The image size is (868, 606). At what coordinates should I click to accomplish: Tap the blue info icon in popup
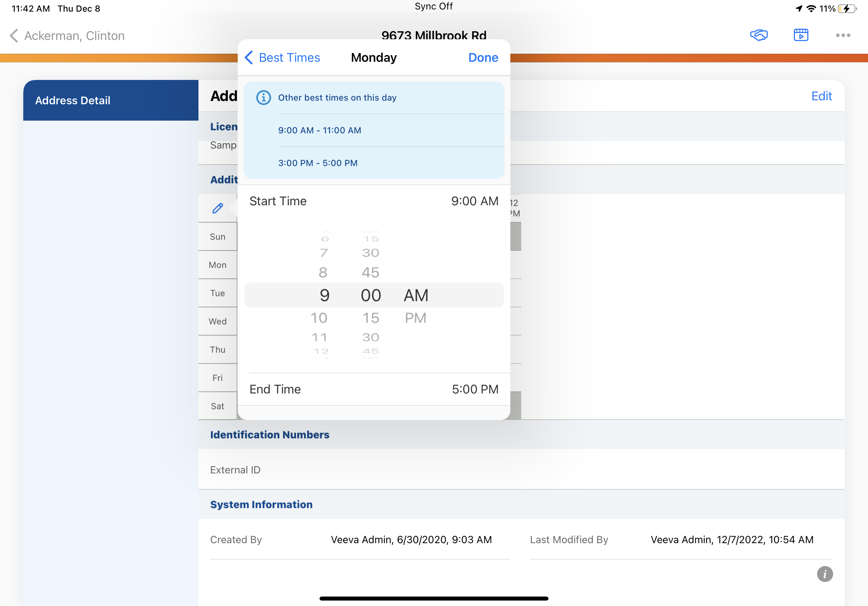tap(264, 97)
